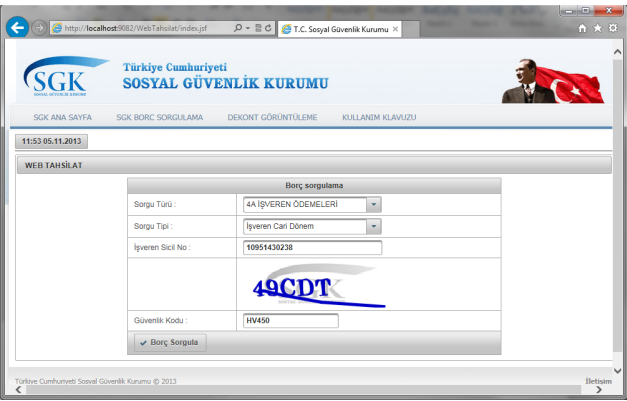Viewport: 627px width, 401px height.
Task: Click the Türkiye Cumhuriyeti header text
Action: (x=175, y=67)
